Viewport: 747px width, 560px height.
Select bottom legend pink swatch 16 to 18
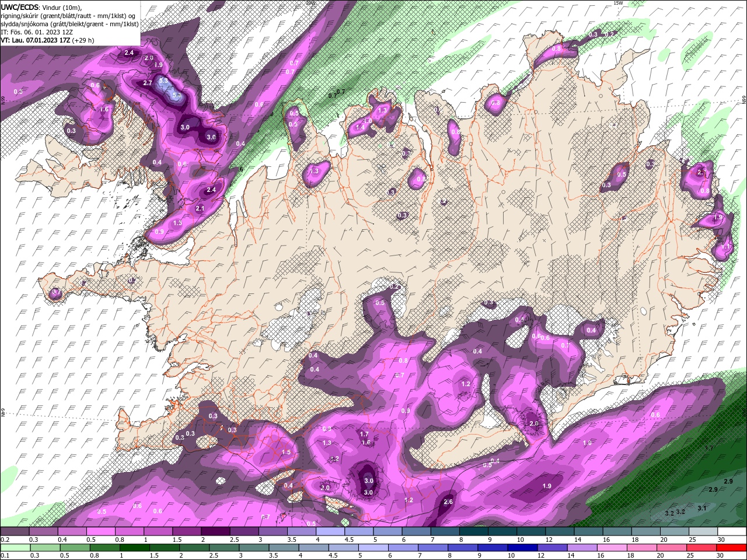[612, 548]
